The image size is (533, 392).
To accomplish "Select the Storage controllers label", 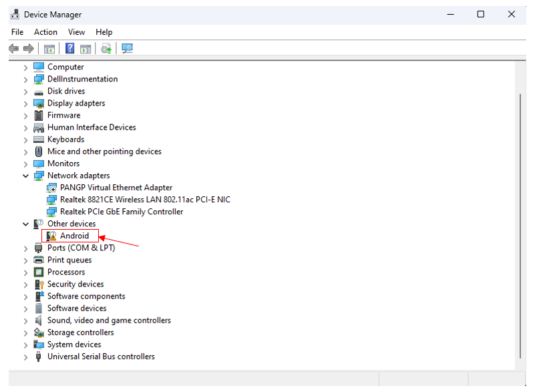I will tap(81, 332).
